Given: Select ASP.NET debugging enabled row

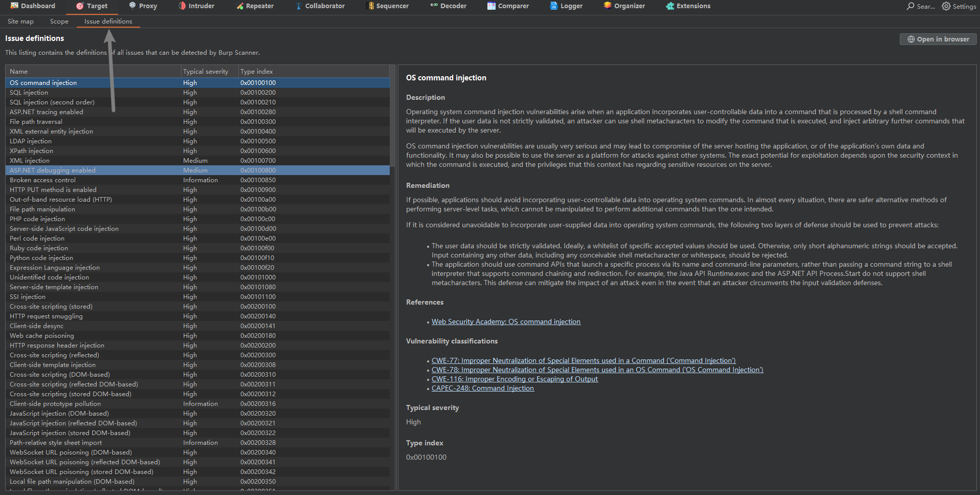Looking at the screenshot, I should [x=197, y=170].
